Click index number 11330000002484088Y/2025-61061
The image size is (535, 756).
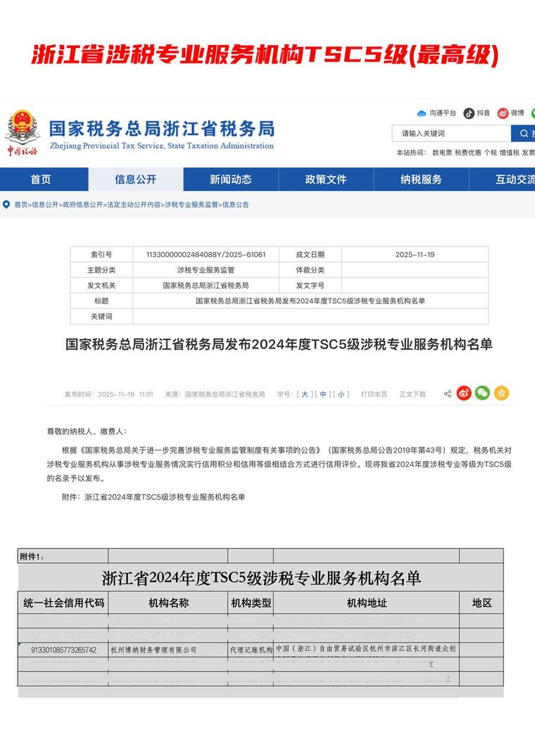click(206, 255)
